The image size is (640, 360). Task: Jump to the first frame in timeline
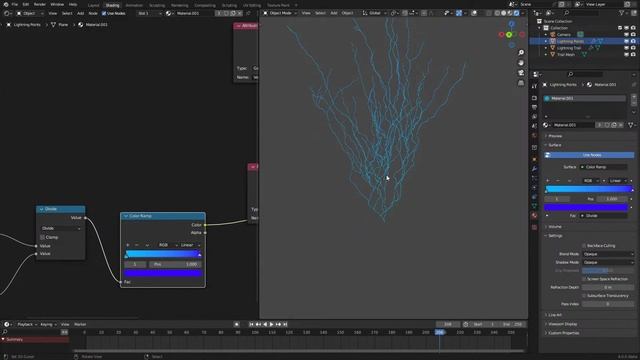point(251,324)
